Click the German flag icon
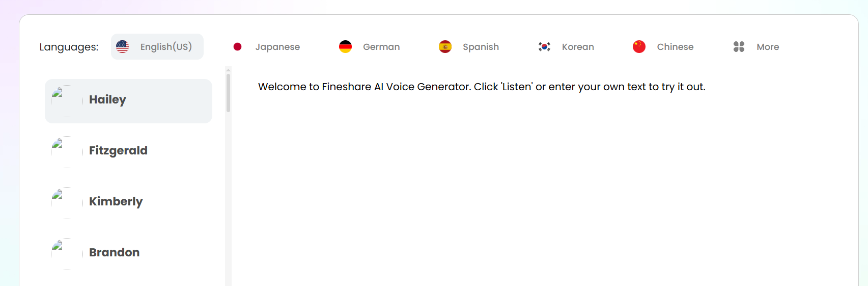868x290 pixels. click(x=345, y=47)
